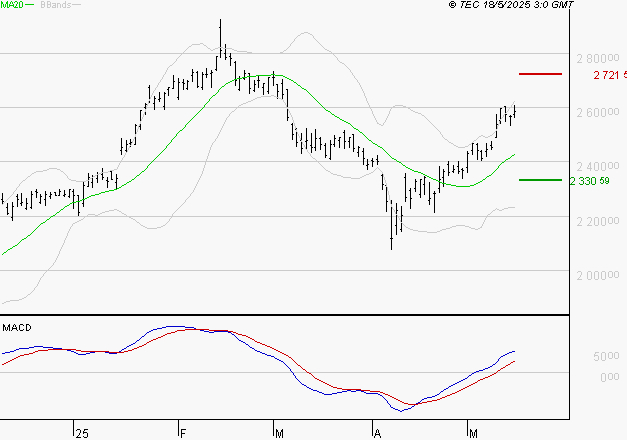
Task: Click the first M (March) time axis marker
Action: pos(280,434)
